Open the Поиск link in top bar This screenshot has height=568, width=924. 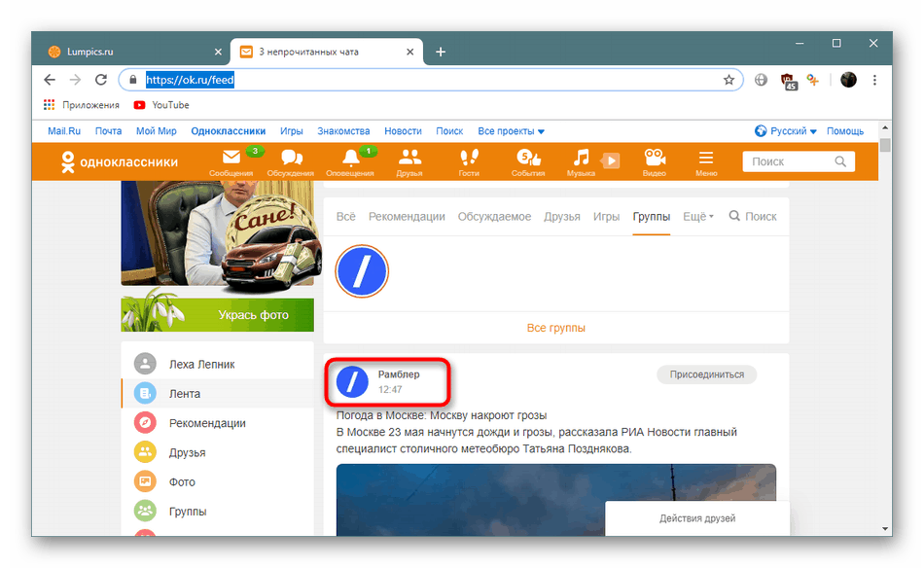(x=449, y=130)
